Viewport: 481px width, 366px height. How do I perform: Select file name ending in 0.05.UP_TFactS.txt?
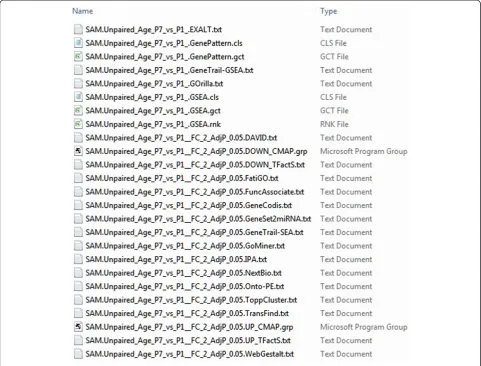pyautogui.click(x=188, y=340)
